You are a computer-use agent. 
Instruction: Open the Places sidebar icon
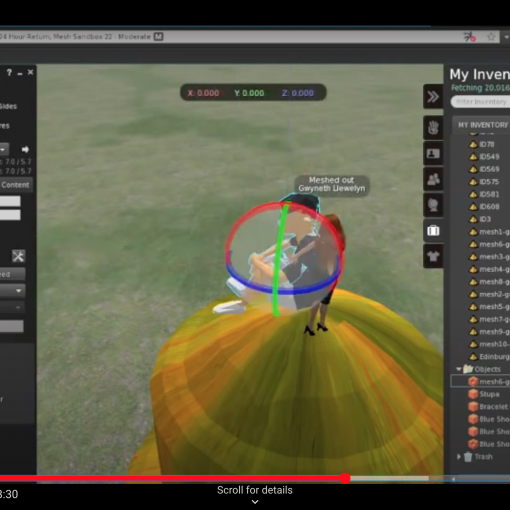tap(433, 205)
